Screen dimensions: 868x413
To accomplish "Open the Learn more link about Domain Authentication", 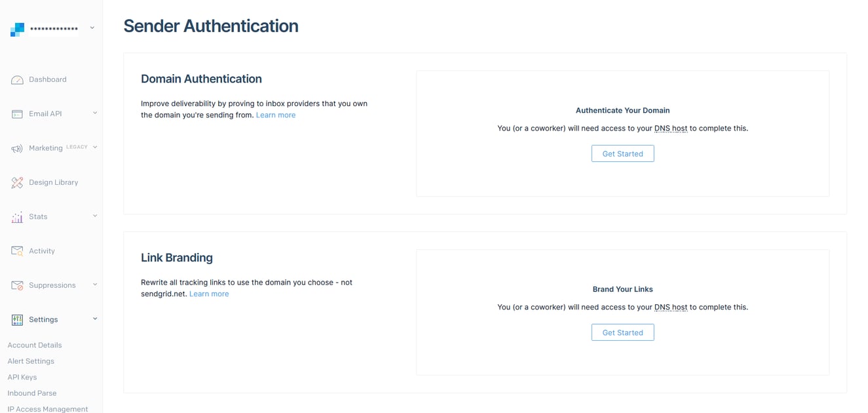I will click(x=275, y=115).
